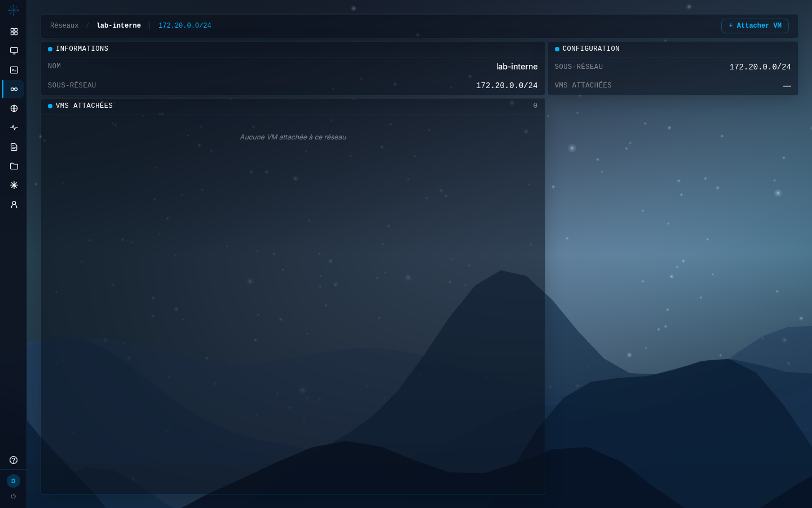This screenshot has width=812, height=508.
Task: Go back to Réseaux in the breadcrumb
Action: 64,26
